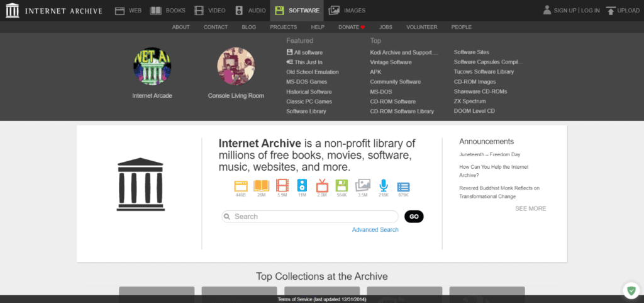This screenshot has width=644, height=303.
Task: Open the Books icon in the top nav
Action: tap(156, 11)
